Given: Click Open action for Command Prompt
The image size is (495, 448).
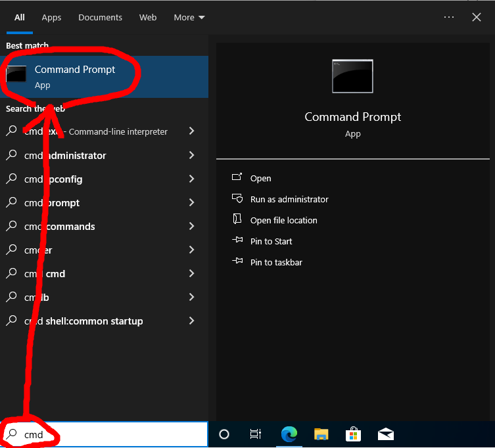Looking at the screenshot, I should point(260,178).
